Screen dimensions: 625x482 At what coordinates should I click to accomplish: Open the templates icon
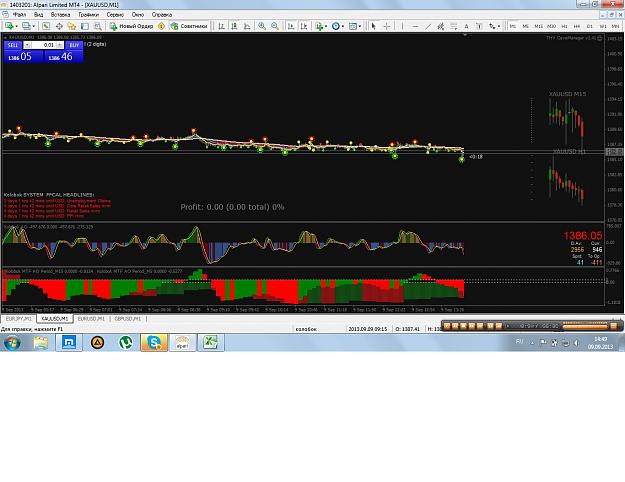click(x=353, y=26)
